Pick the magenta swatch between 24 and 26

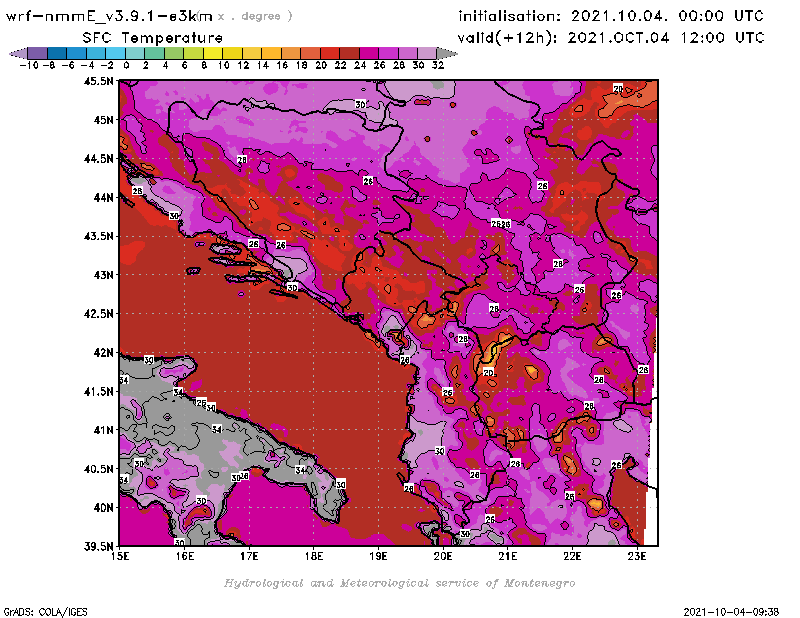point(369,53)
